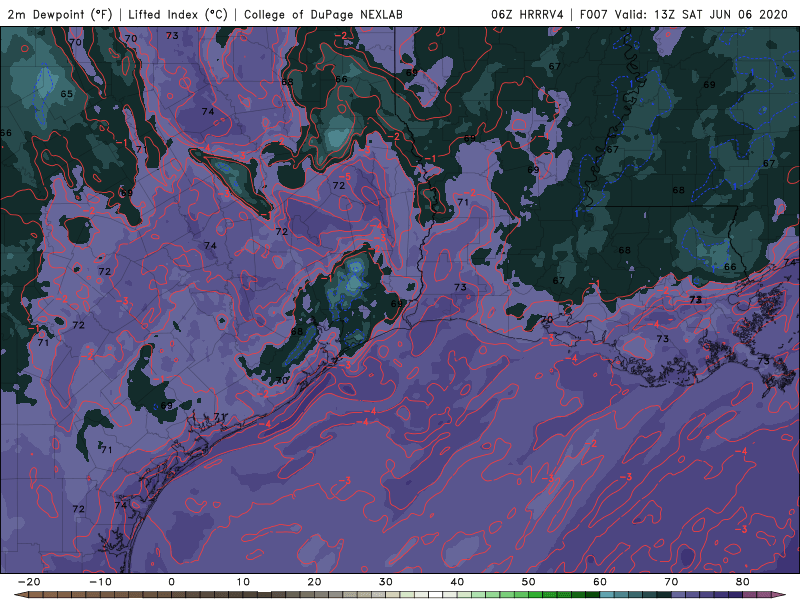Viewport: 800px width, 600px height.
Task: Click the '40' color bar label
Action: (457, 582)
